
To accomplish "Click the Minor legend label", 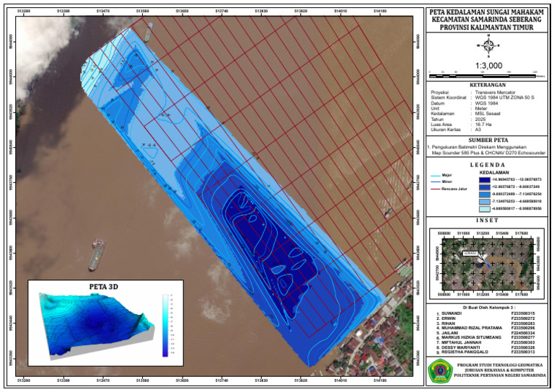I will pyautogui.click(x=447, y=182).
